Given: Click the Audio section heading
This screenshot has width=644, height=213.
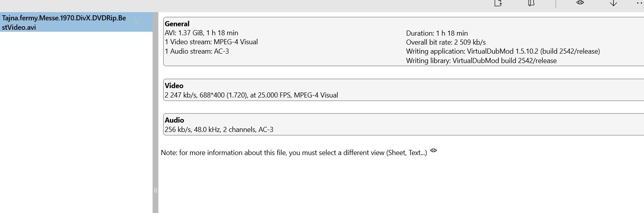Looking at the screenshot, I should (174, 120).
